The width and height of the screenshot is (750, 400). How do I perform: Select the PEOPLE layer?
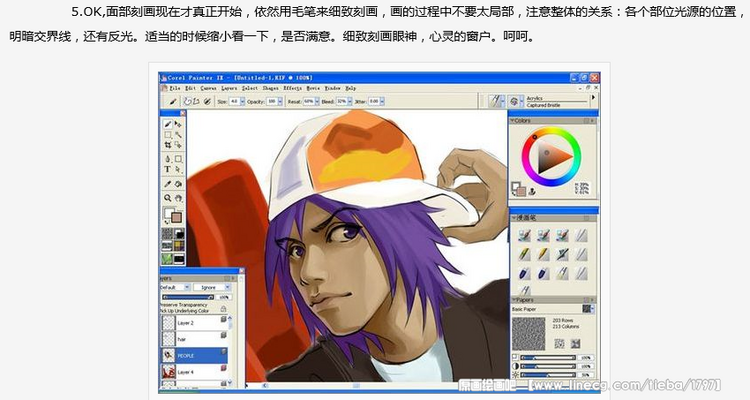coord(194,356)
